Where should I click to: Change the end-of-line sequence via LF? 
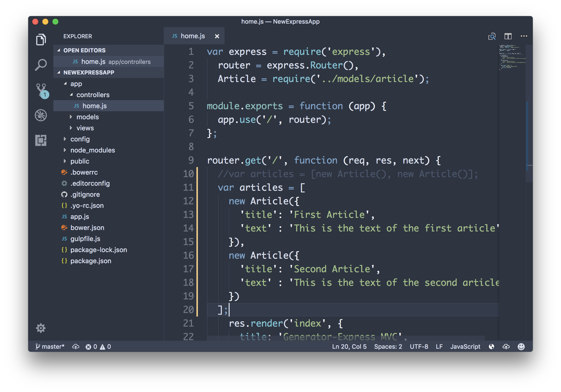pyautogui.click(x=439, y=346)
